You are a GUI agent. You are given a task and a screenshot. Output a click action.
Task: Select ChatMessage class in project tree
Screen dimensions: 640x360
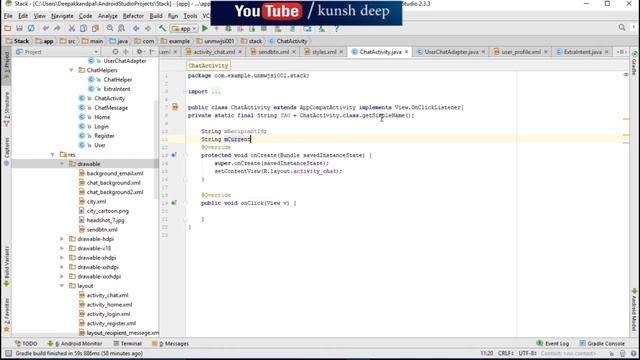[111, 108]
